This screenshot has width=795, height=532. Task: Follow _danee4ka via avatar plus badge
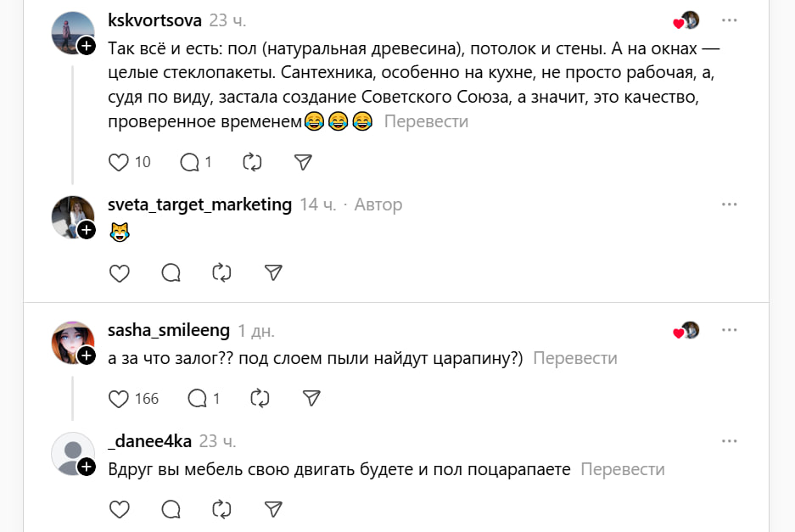[87, 468]
